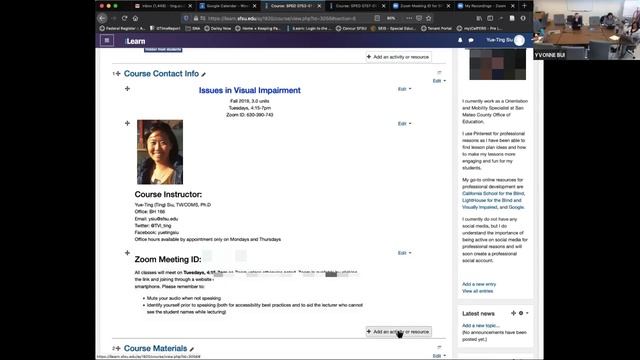Open Edit dropdown for Issues in Visual Impairment
Screen dimensions: 640x360
(x=404, y=89)
